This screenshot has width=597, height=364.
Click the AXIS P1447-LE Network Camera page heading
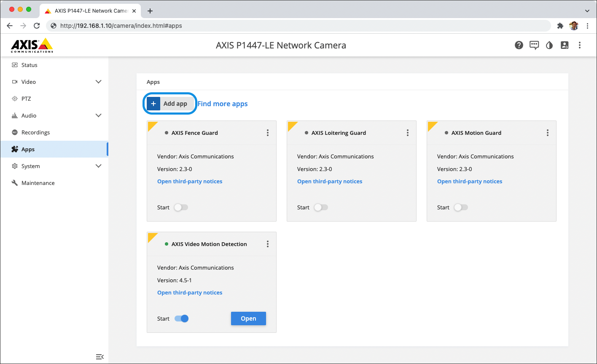coord(281,45)
